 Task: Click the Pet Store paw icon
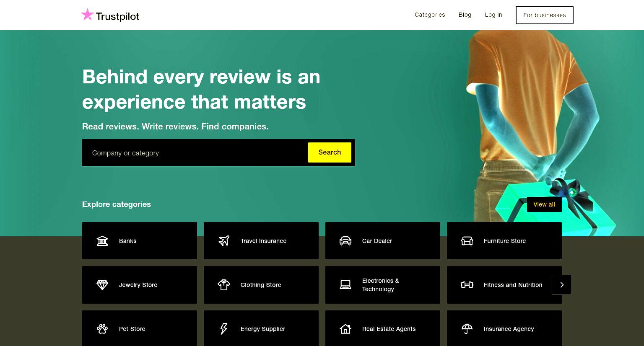point(102,329)
